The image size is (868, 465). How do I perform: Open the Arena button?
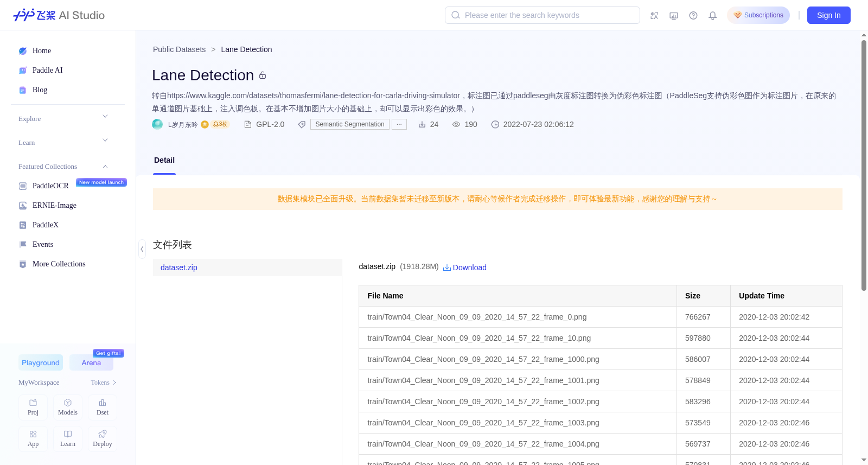91,362
